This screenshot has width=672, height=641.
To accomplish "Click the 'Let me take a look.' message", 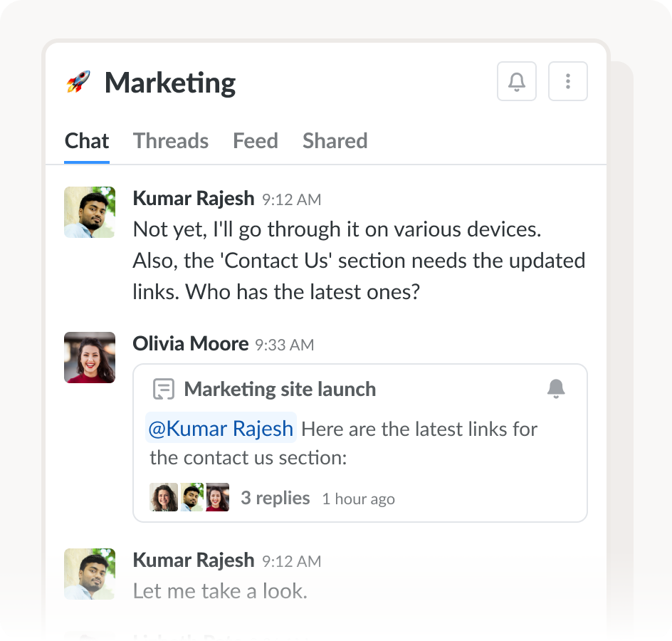I will coord(220,591).
